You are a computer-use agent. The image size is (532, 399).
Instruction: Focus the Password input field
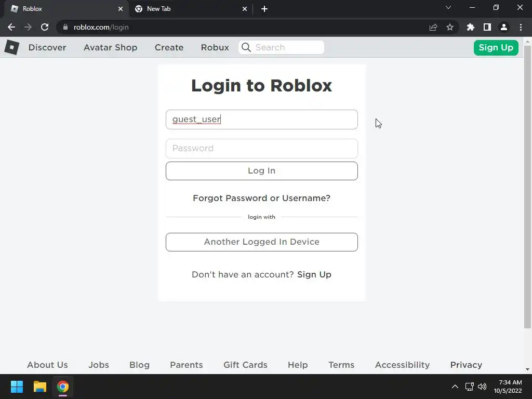click(262, 148)
